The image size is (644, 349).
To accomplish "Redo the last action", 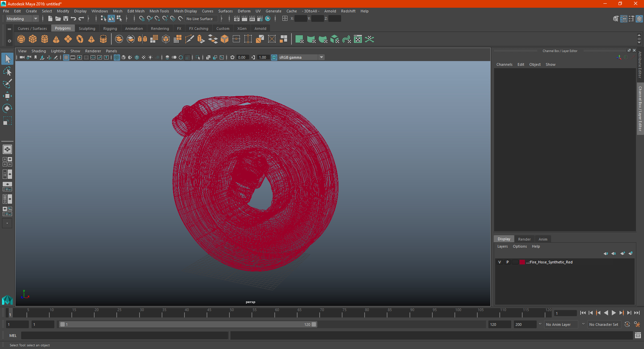I will [x=81, y=19].
